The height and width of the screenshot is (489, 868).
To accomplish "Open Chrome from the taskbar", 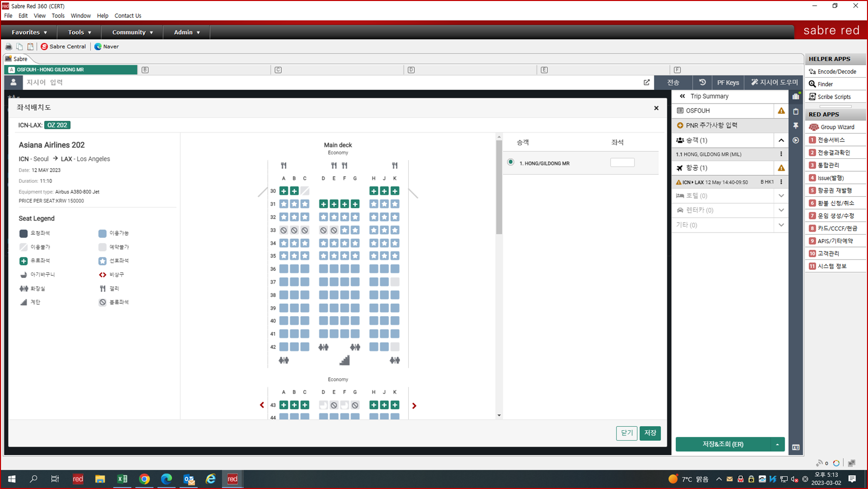I will click(144, 479).
